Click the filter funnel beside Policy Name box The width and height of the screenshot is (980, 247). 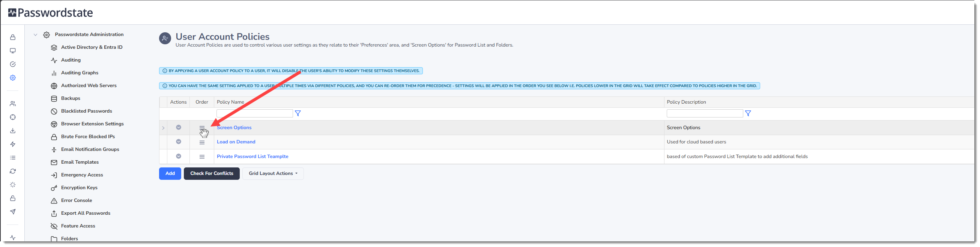298,113
